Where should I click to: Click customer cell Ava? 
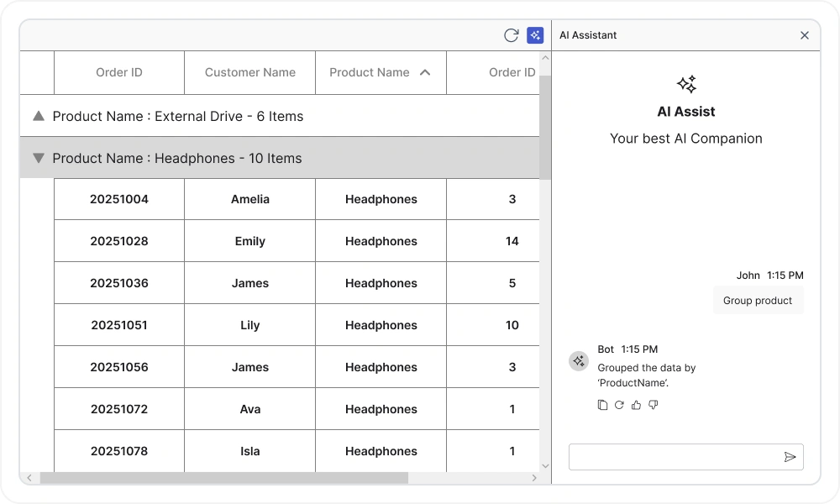coord(250,409)
